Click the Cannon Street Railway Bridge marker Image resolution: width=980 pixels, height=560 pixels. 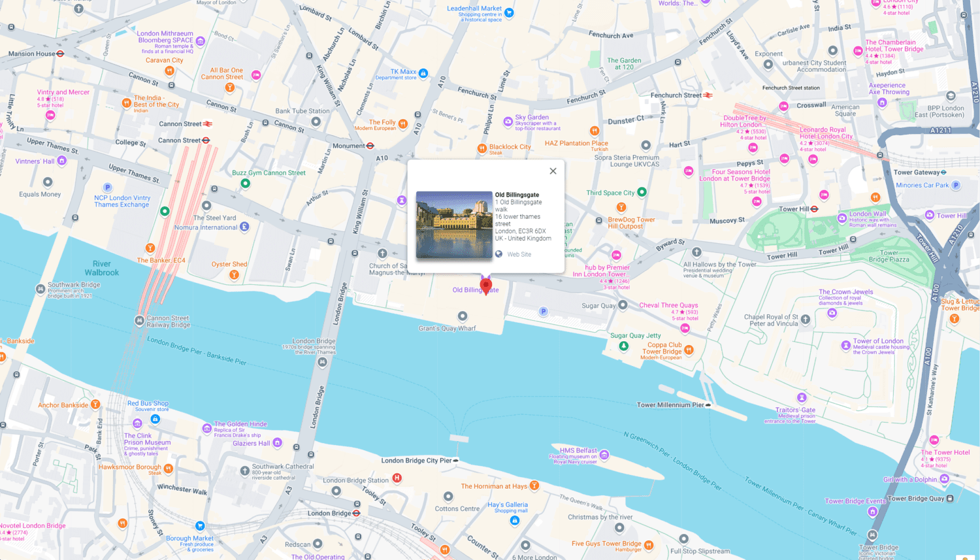[x=139, y=321]
